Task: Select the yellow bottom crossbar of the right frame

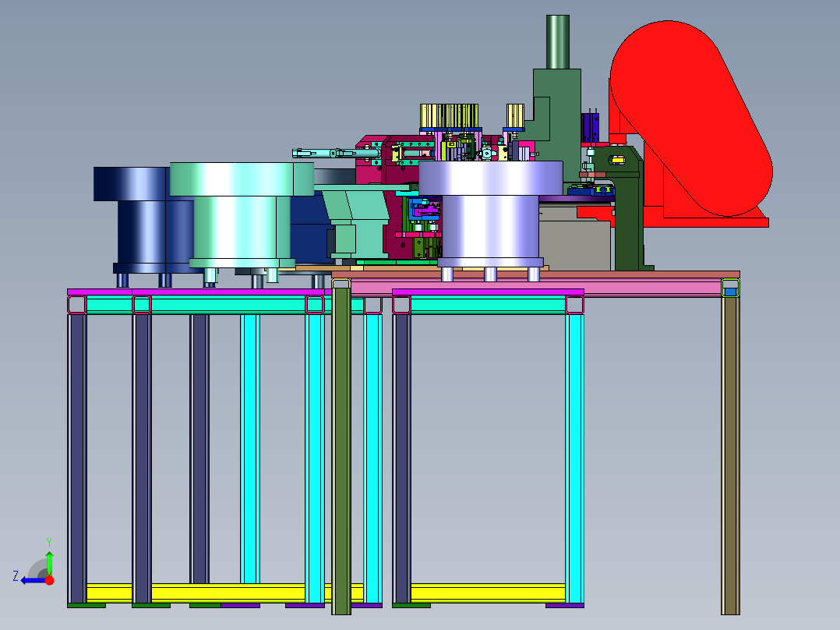Action: click(488, 593)
